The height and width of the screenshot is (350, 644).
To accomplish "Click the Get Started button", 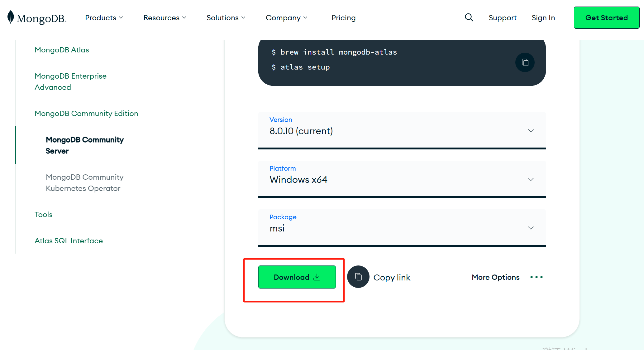I will 606,18.
